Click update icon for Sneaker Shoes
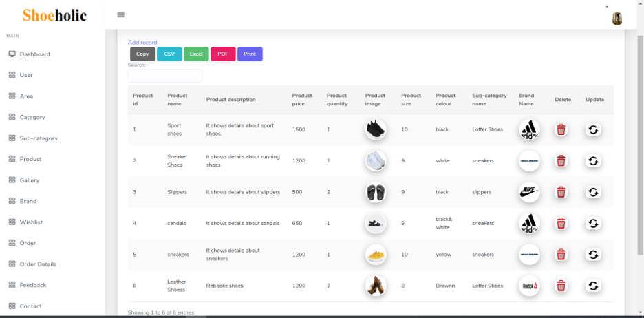Image resolution: width=644 pixels, height=318 pixels. (593, 161)
